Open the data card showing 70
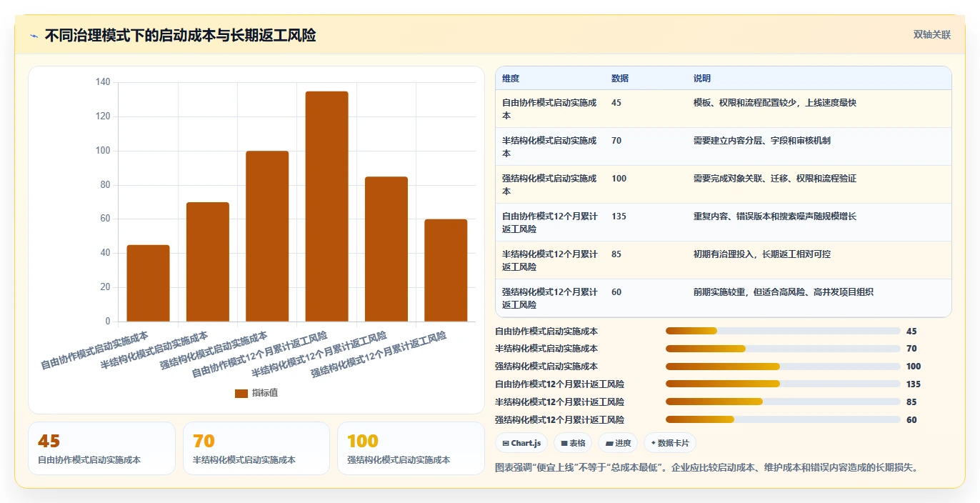 (256, 449)
